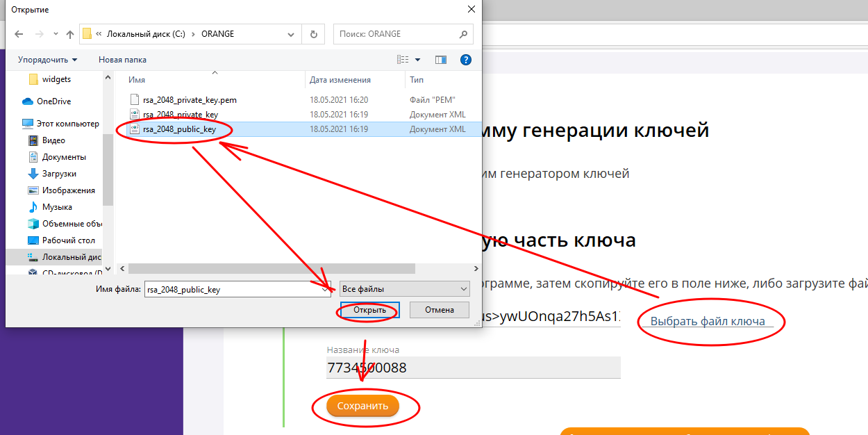
Task: Open the Упорядочить menu
Action: click(47, 60)
